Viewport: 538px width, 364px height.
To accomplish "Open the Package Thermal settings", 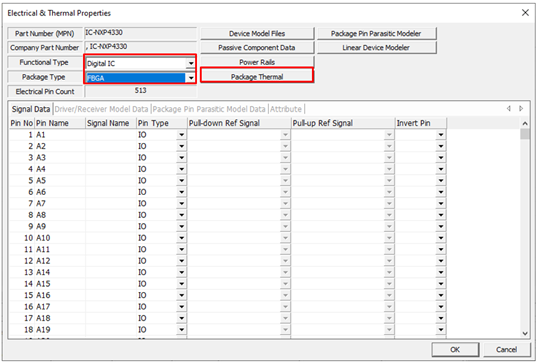I will click(x=257, y=76).
